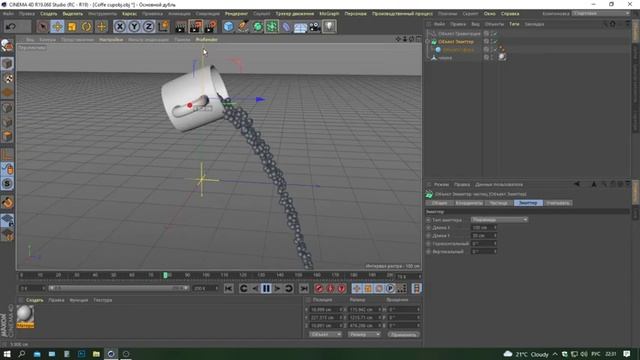Click the back arrow in Attribute Manager

coord(577,184)
